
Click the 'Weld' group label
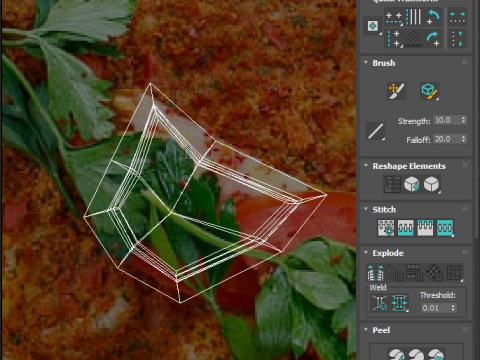coord(378,287)
